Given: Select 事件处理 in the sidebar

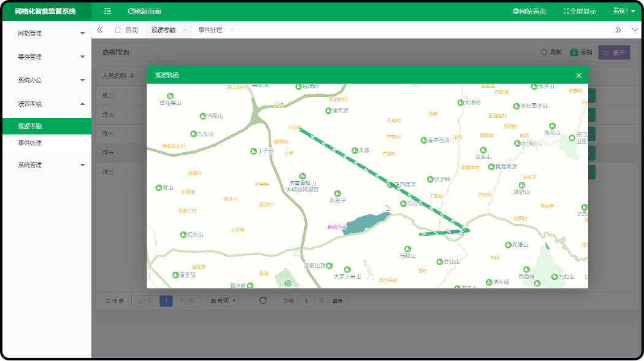Looking at the screenshot, I should (x=30, y=142).
